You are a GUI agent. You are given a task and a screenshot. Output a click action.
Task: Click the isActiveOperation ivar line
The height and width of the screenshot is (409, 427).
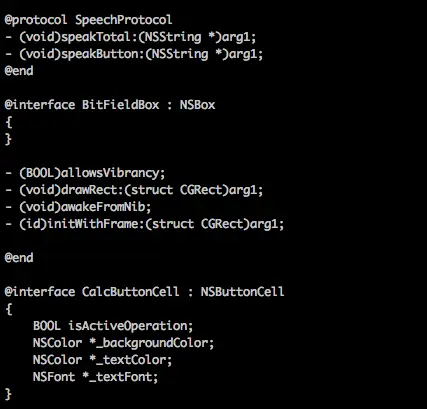(113, 326)
